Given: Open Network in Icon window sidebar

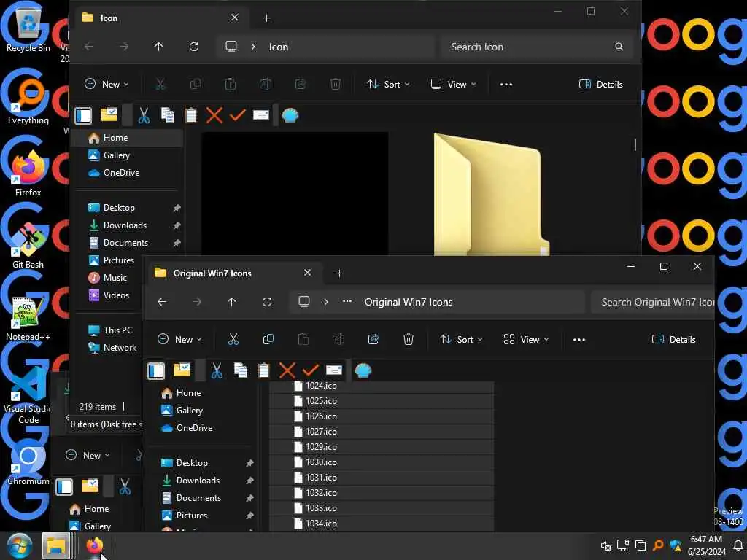Looking at the screenshot, I should tap(120, 348).
